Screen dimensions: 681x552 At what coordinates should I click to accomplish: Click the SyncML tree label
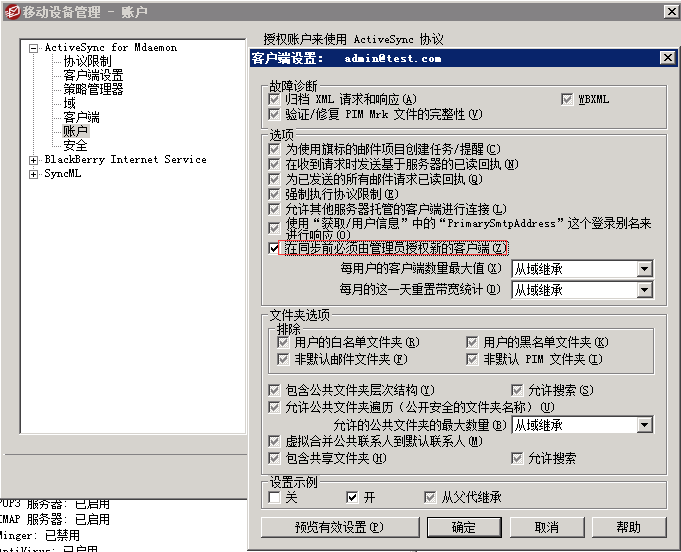(x=63, y=173)
